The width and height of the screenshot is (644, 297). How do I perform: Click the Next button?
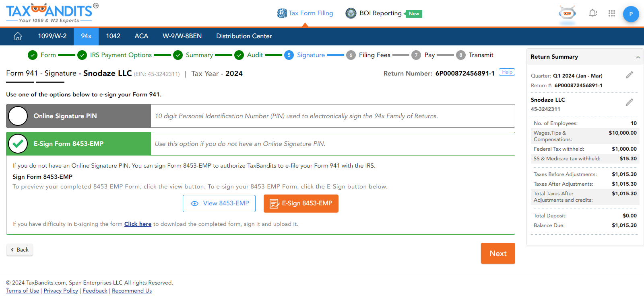click(x=498, y=253)
